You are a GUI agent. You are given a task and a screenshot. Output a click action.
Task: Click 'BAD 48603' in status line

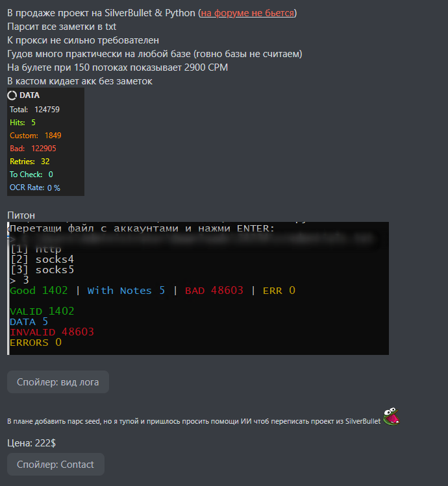pos(214,291)
